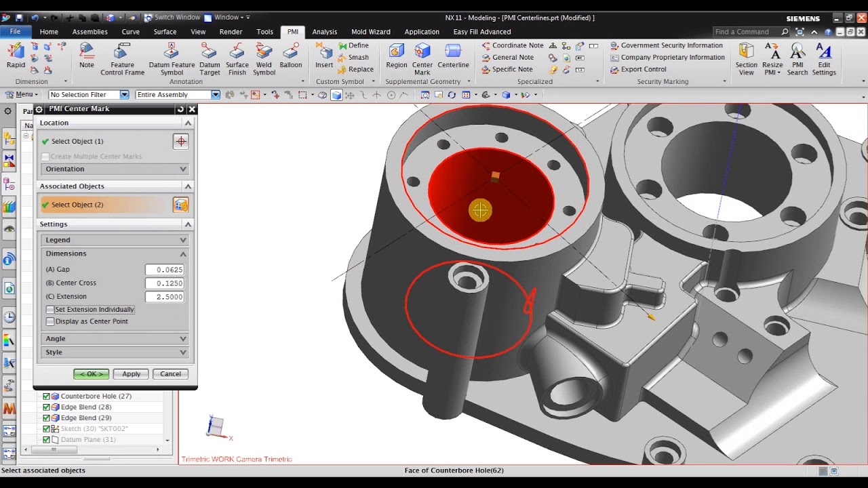
Task: Select the General Note tool
Action: pyautogui.click(x=508, y=58)
